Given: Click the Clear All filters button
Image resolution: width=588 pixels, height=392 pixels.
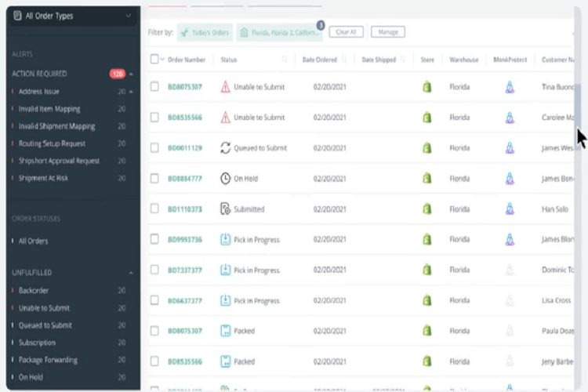Looking at the screenshot, I should coord(346,32).
